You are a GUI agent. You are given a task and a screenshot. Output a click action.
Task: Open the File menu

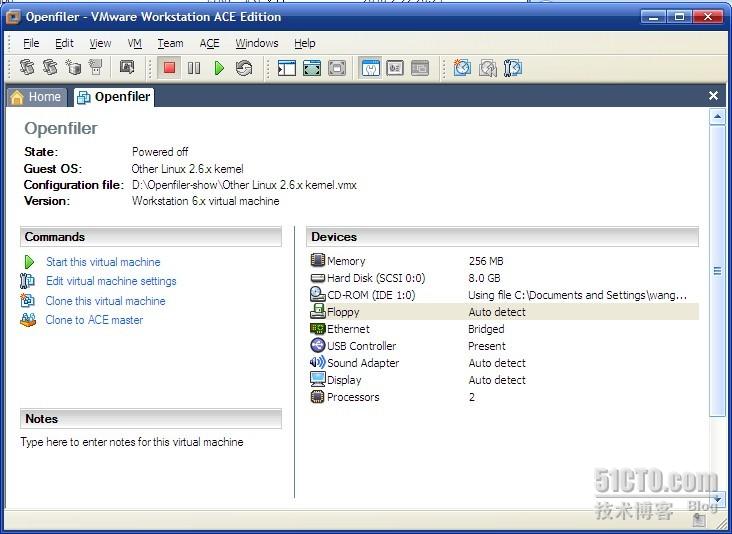pyautogui.click(x=31, y=43)
